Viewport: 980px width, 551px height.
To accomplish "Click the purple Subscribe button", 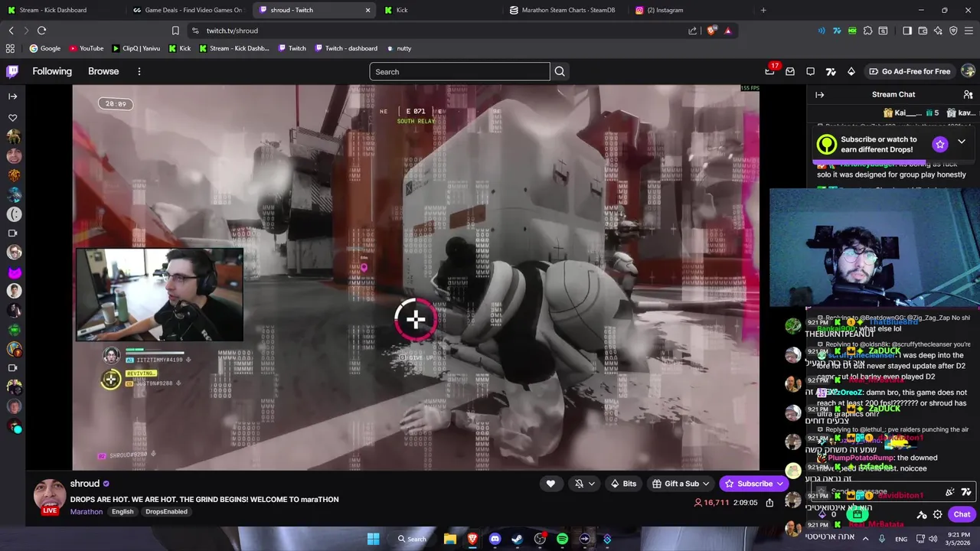I will (x=754, y=484).
